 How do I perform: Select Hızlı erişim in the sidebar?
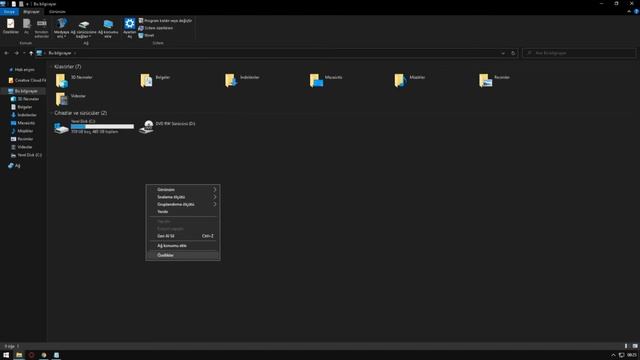23,70
